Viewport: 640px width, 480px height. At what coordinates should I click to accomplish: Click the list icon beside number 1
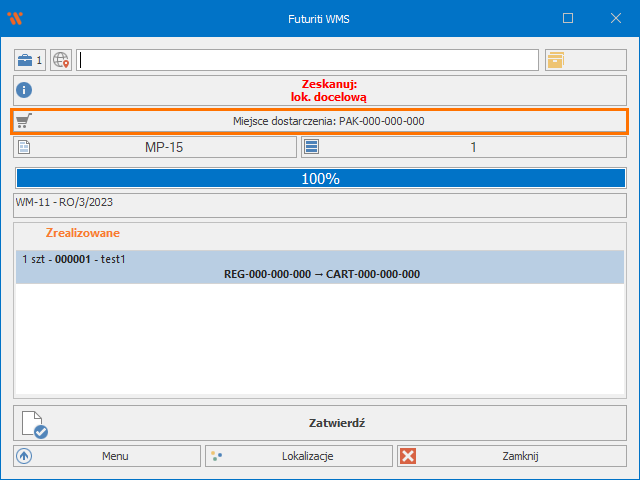click(x=311, y=147)
